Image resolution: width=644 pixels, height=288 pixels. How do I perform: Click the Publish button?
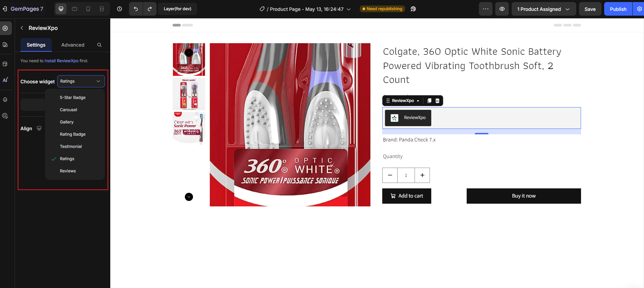pos(618,9)
